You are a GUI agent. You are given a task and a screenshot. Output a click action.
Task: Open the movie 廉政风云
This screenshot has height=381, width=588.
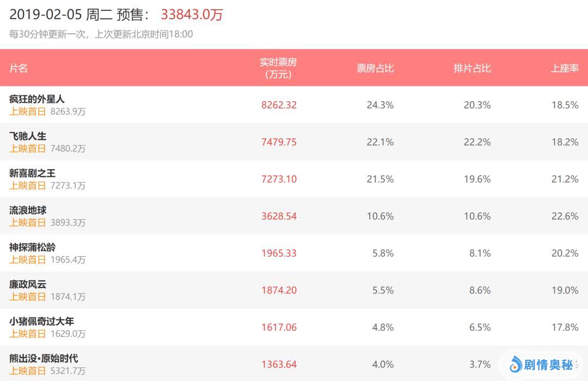pyautogui.click(x=28, y=284)
